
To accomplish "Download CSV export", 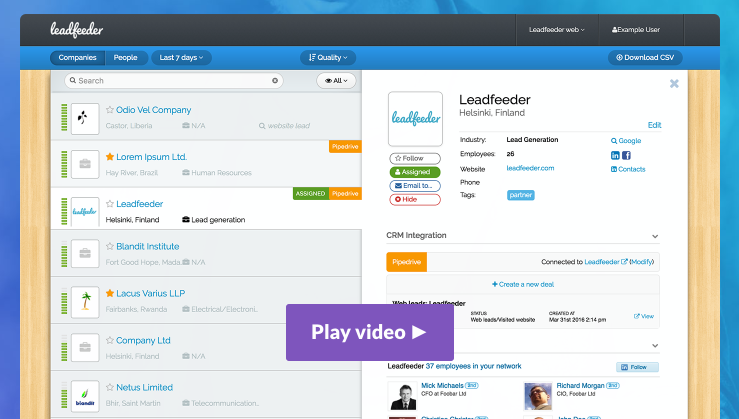I will pyautogui.click(x=645, y=58).
